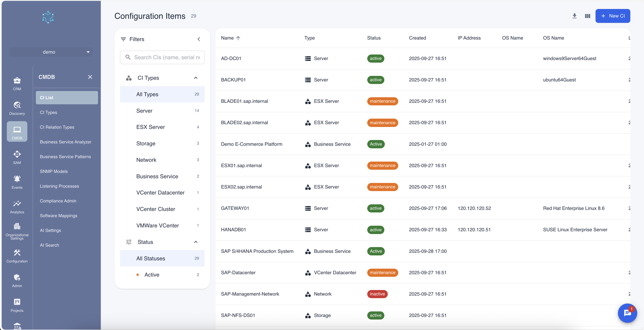Open the Admin section
This screenshot has height=330, width=644.
17,280
